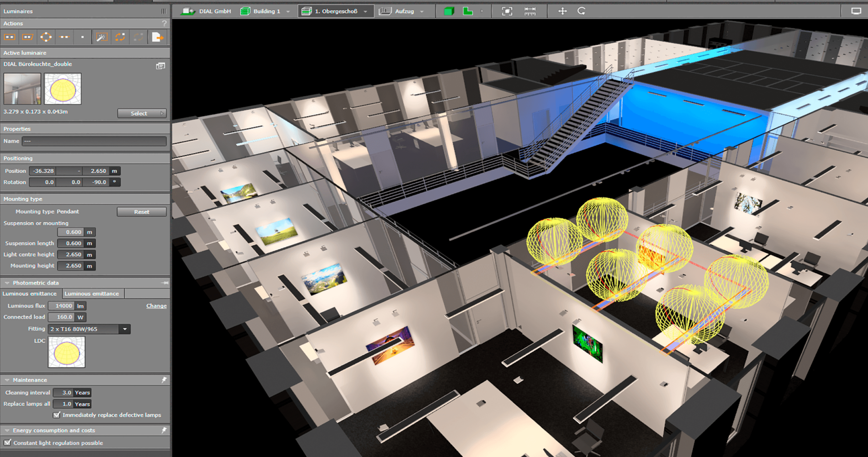Select the circle luminaire arrangement tool
Screen dimensions: 868x457
pos(46,37)
